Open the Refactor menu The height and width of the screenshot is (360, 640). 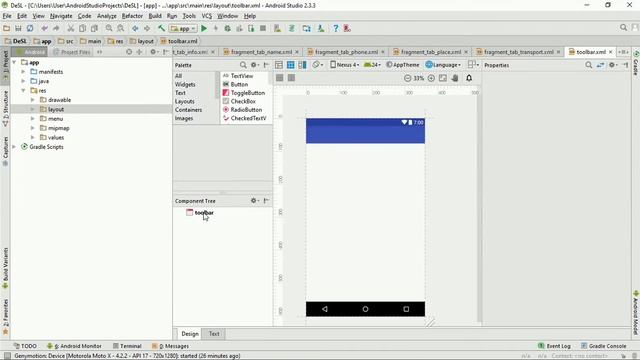tap(132, 16)
